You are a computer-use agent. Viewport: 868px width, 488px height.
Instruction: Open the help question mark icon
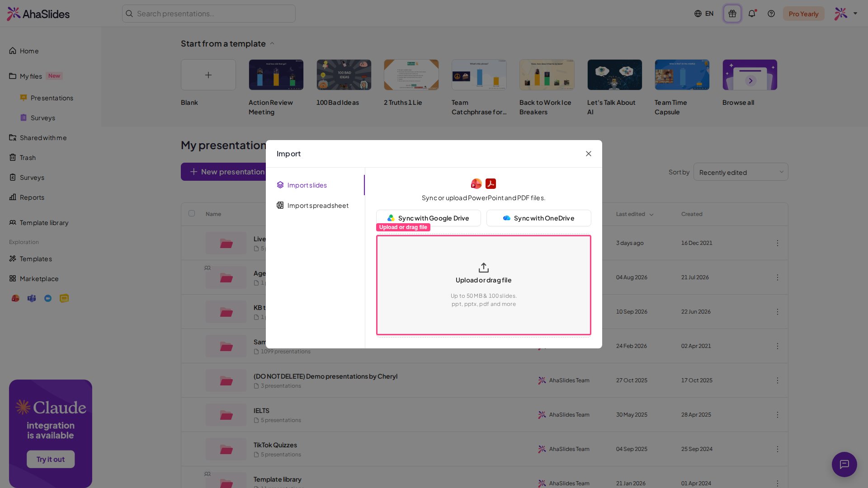pos(771,14)
